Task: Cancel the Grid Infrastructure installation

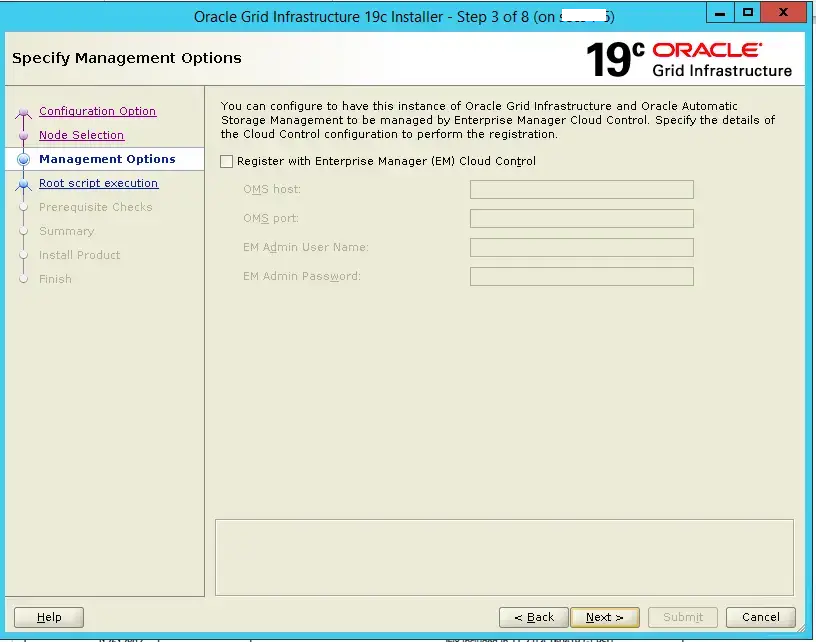Action: [x=760, y=617]
